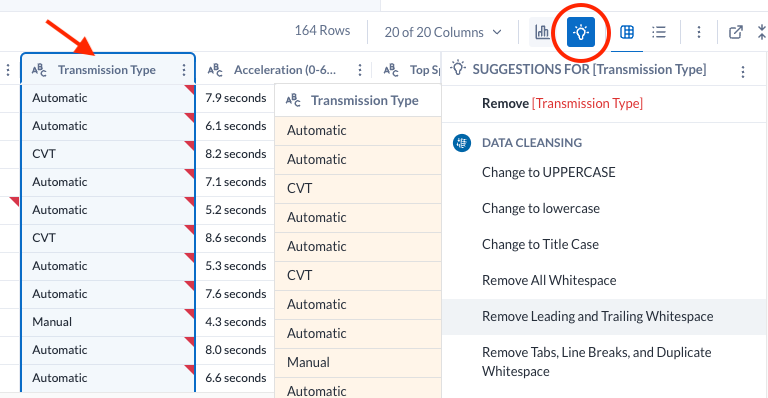Click the 8.0 seconds cell
Image resolution: width=768 pixels, height=398 pixels.
click(x=236, y=350)
